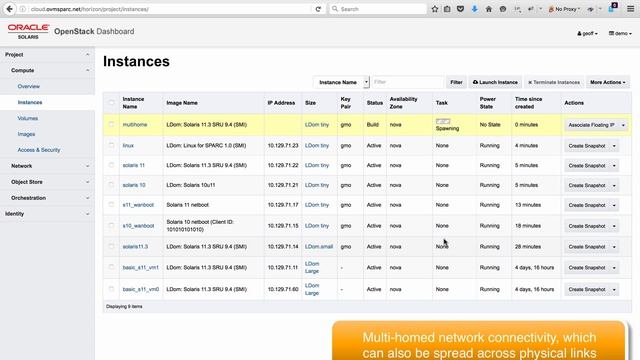Open Images in the sidebar
Image resolution: width=640 pixels, height=360 pixels.
pos(26,134)
